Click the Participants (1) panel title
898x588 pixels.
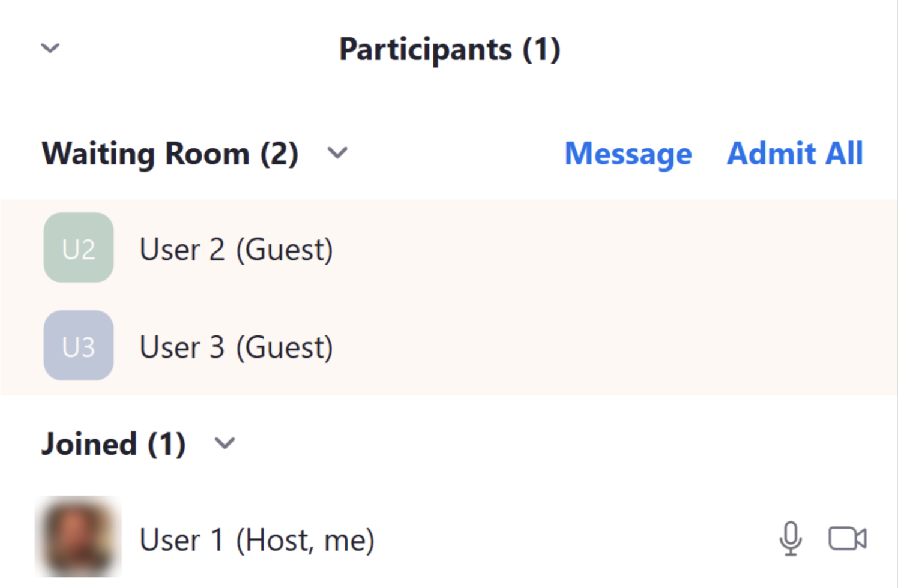[x=450, y=49]
